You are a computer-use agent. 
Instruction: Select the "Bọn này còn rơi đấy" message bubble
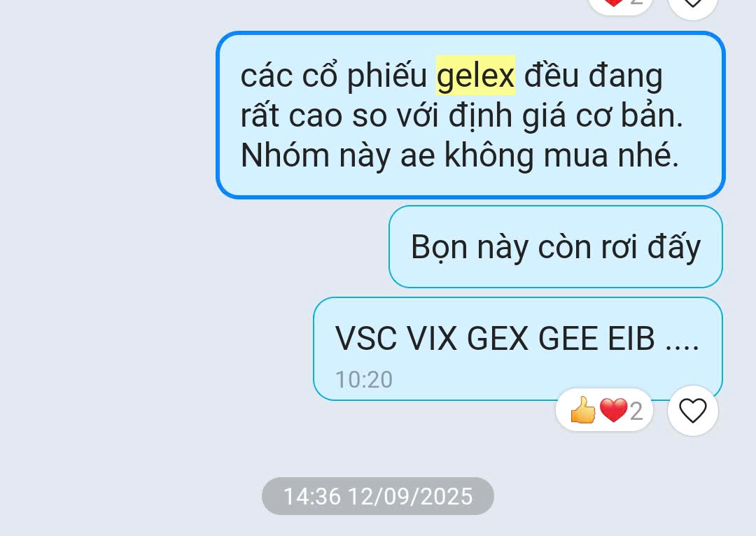point(555,247)
